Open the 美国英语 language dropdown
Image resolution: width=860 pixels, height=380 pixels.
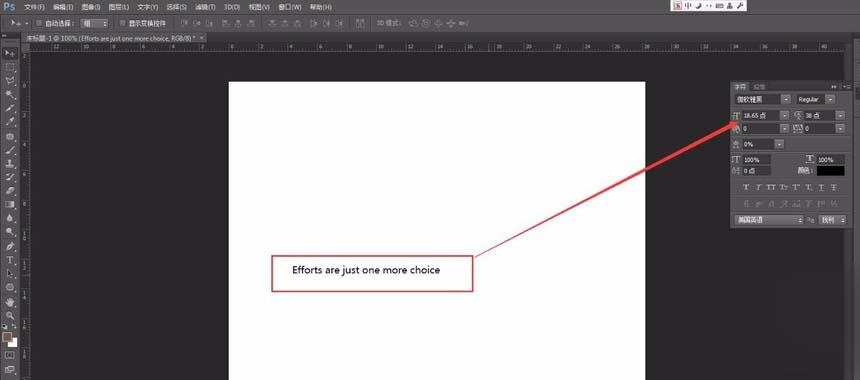(x=768, y=220)
